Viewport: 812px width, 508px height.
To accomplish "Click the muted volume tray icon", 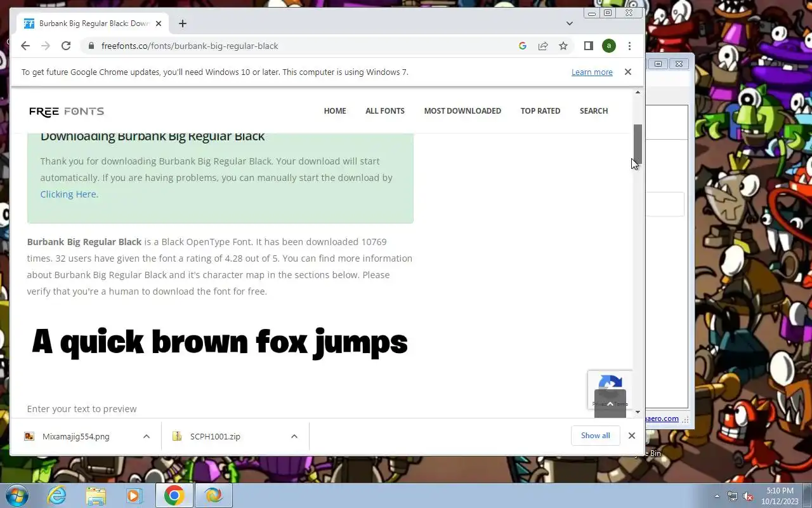I will [749, 497].
